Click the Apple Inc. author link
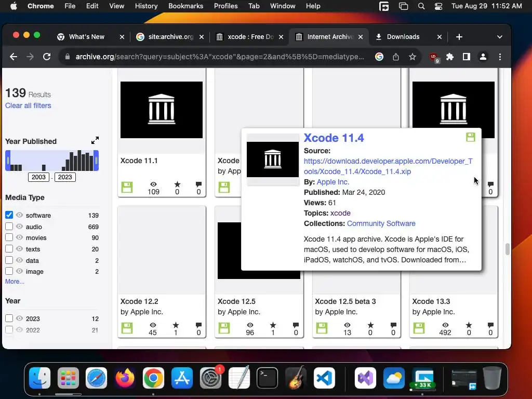This screenshot has height=399, width=532. point(333,182)
